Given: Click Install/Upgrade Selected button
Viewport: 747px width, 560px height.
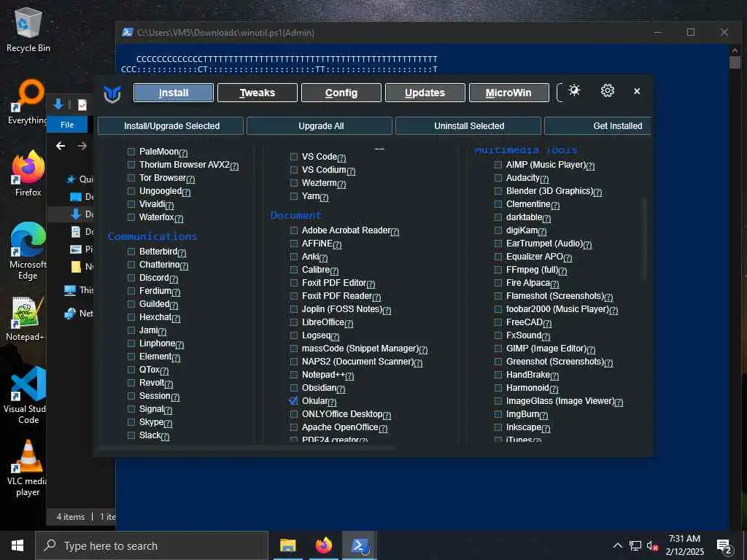Looking at the screenshot, I should tap(171, 126).
